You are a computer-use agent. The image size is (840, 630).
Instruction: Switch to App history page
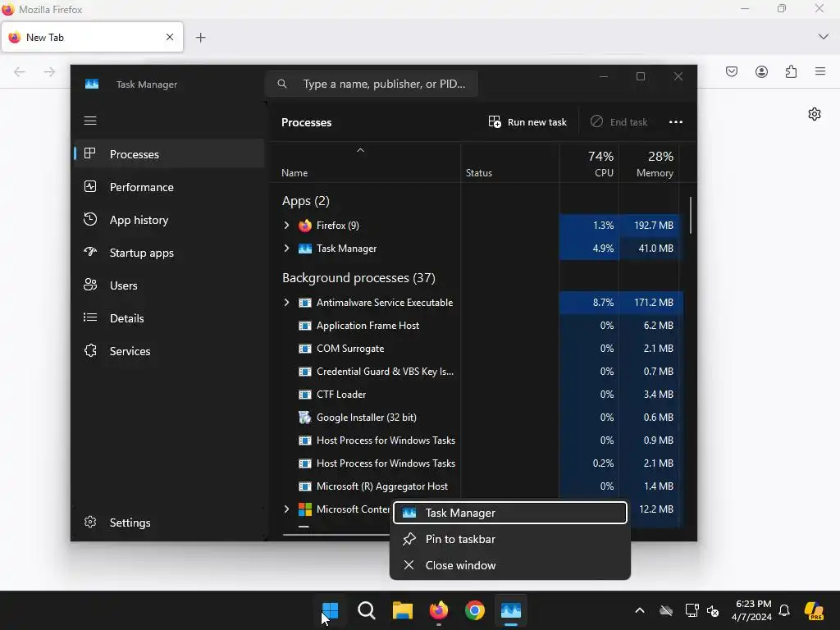pyautogui.click(x=169, y=220)
